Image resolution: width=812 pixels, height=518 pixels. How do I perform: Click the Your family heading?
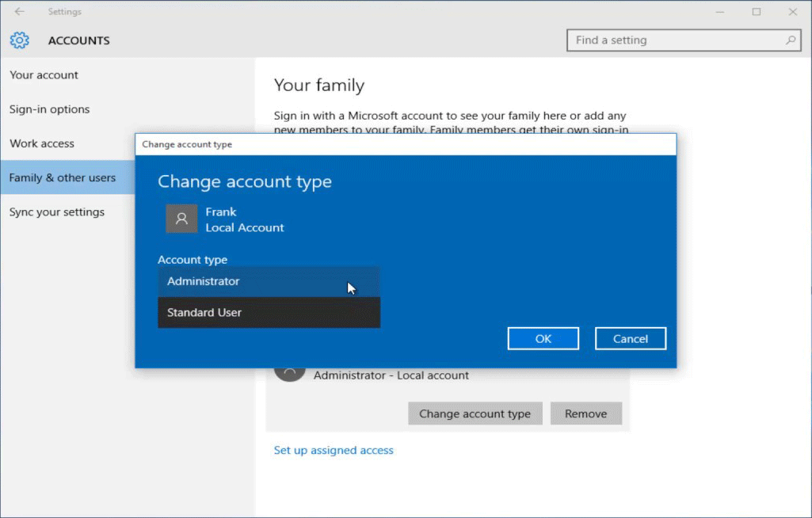(x=319, y=85)
